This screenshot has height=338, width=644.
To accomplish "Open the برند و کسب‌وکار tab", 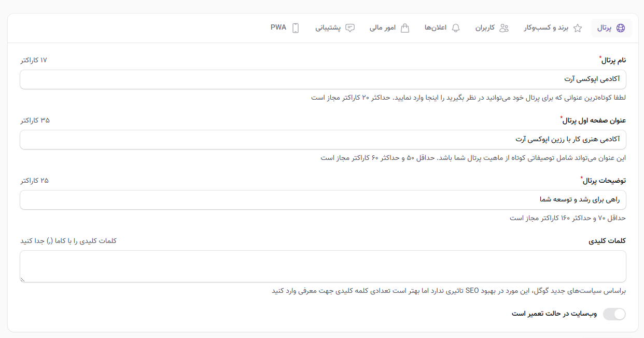I will [553, 28].
